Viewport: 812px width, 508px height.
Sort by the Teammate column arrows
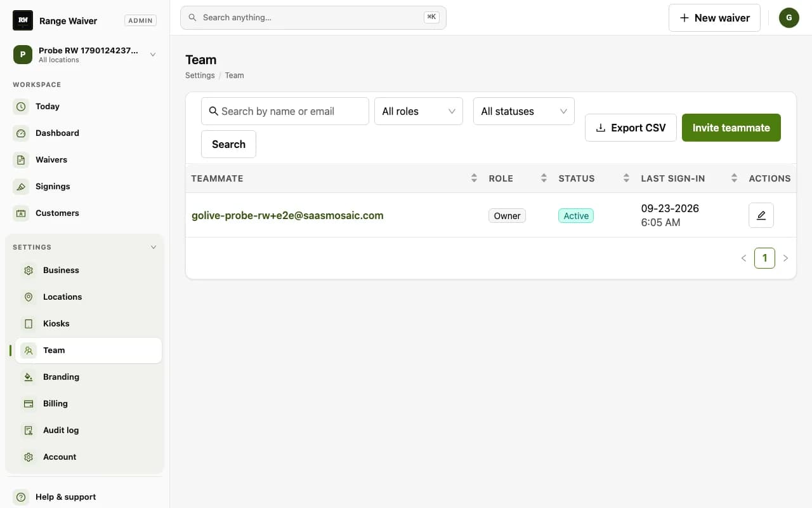tap(474, 178)
